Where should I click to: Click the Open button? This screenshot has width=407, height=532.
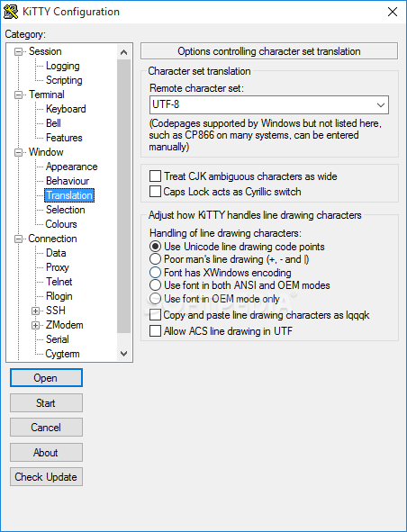[x=46, y=378]
